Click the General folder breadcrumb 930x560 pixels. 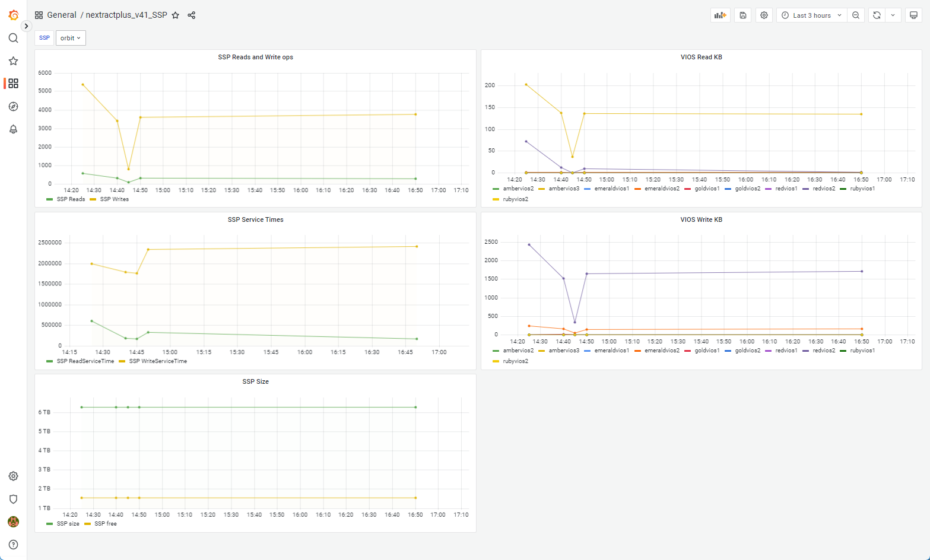coord(62,15)
